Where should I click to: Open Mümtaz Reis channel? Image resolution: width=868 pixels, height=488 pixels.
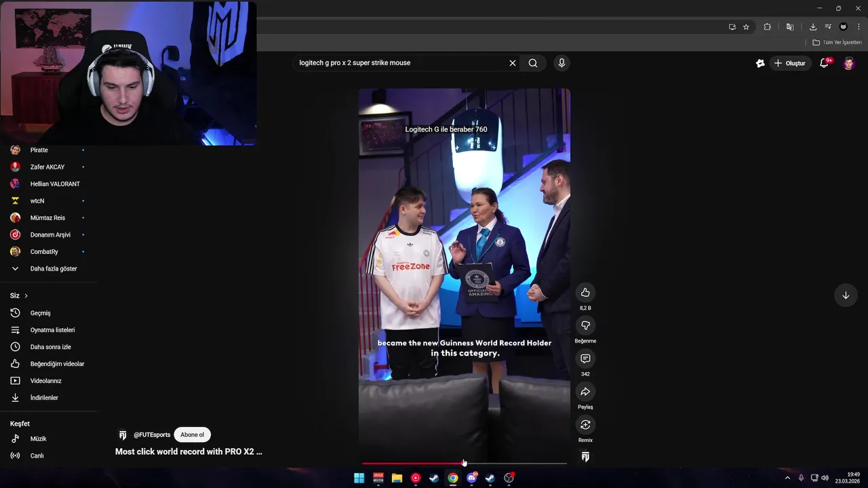tap(49, 218)
